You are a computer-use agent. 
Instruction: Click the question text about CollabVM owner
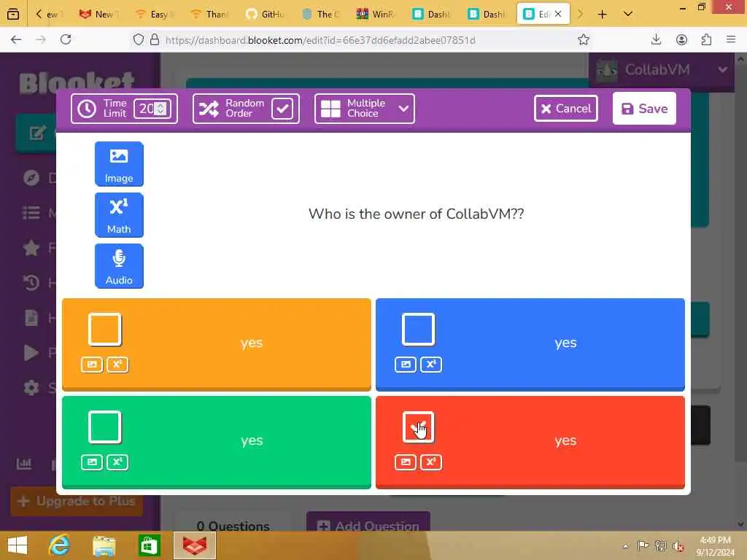pos(416,214)
